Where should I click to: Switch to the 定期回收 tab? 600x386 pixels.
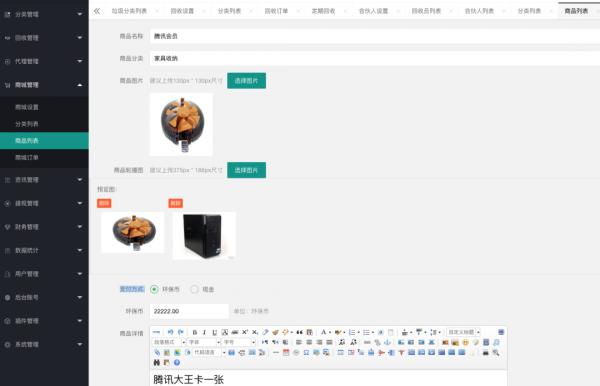tap(323, 11)
